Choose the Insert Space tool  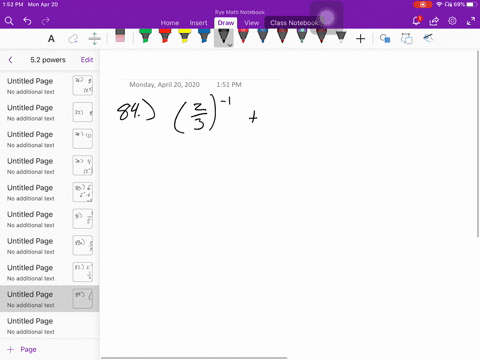pyautogui.click(x=95, y=39)
